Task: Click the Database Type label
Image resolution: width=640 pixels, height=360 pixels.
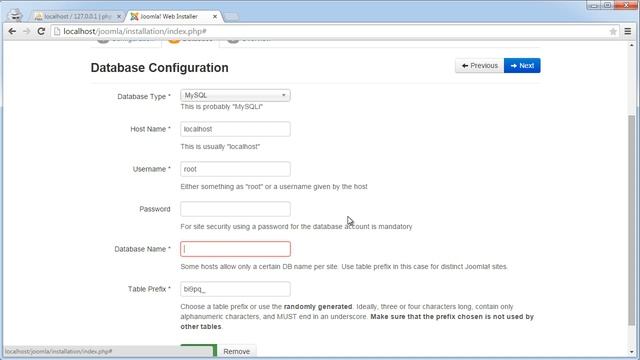Action: [x=144, y=97]
